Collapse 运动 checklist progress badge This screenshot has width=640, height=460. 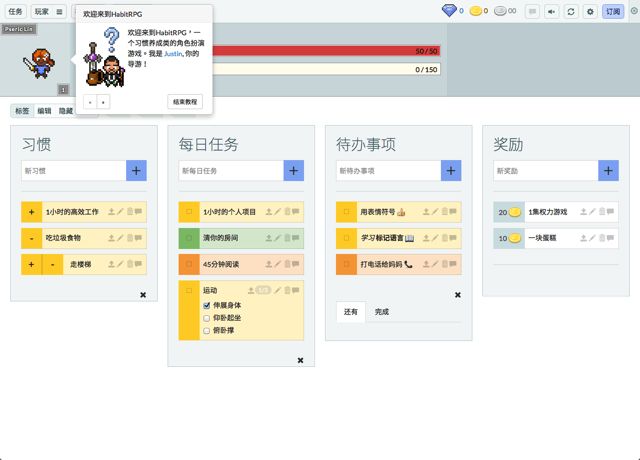click(263, 290)
